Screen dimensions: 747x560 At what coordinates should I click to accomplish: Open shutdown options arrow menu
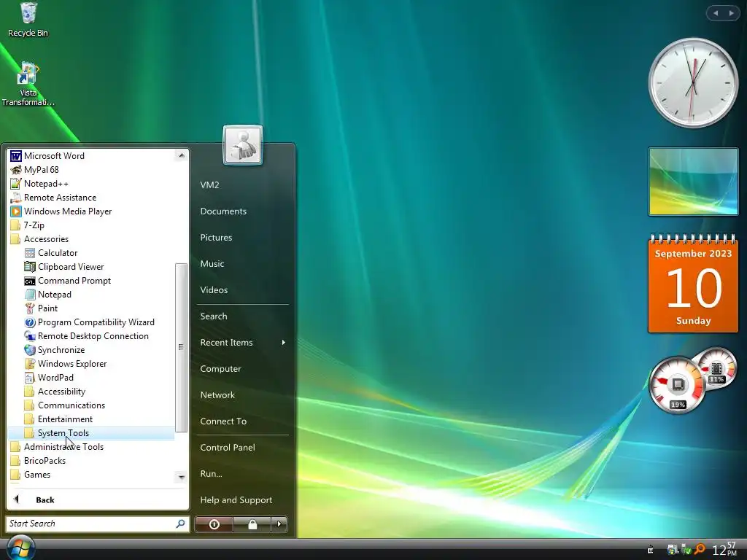[279, 524]
